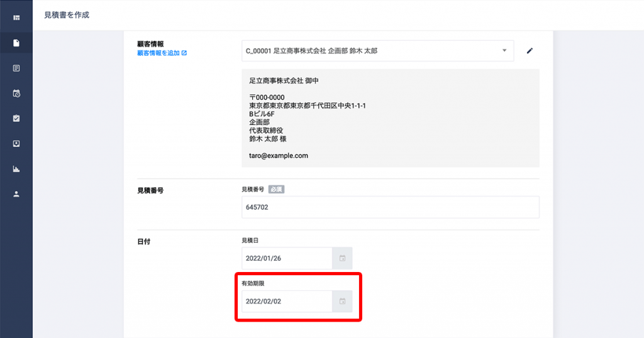
Task: Click the 〒000-0000 postal code text
Action: [267, 97]
